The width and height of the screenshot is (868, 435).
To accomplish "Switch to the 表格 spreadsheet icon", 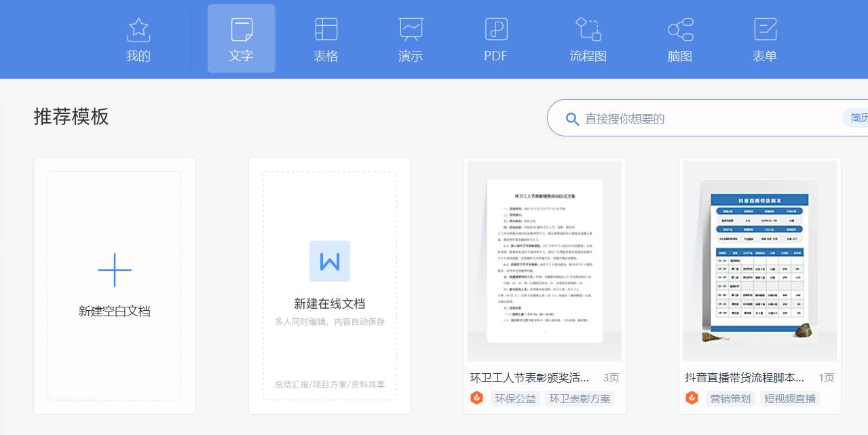I will pos(326,39).
